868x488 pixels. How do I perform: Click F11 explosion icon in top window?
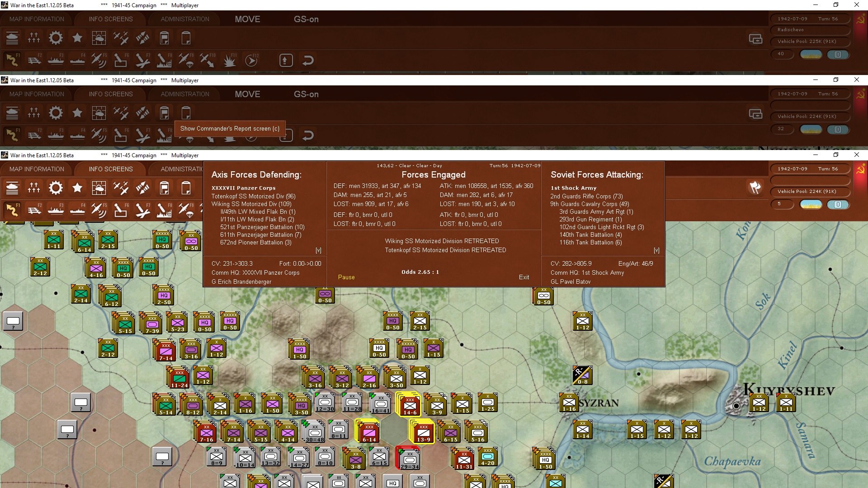point(229,60)
